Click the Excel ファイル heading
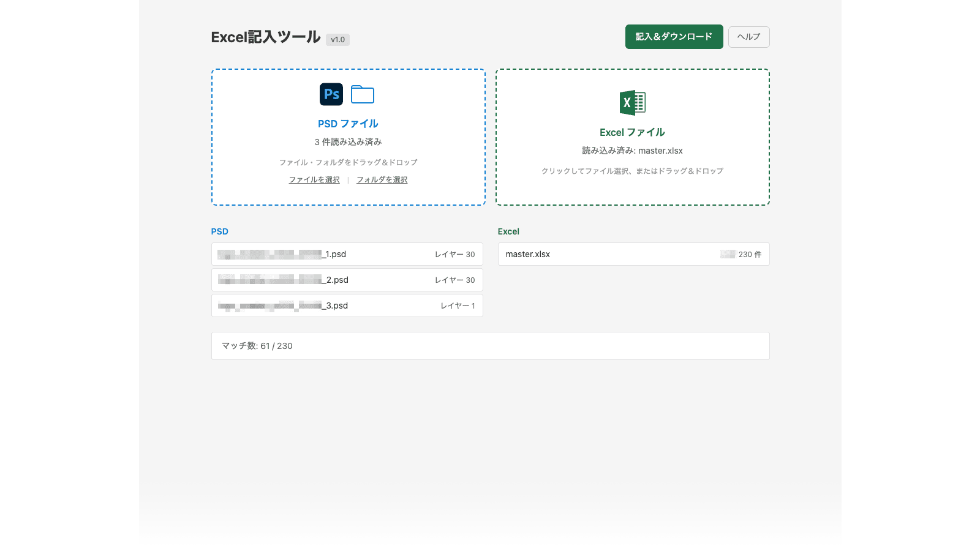This screenshot has height=551, width=980. click(x=632, y=132)
